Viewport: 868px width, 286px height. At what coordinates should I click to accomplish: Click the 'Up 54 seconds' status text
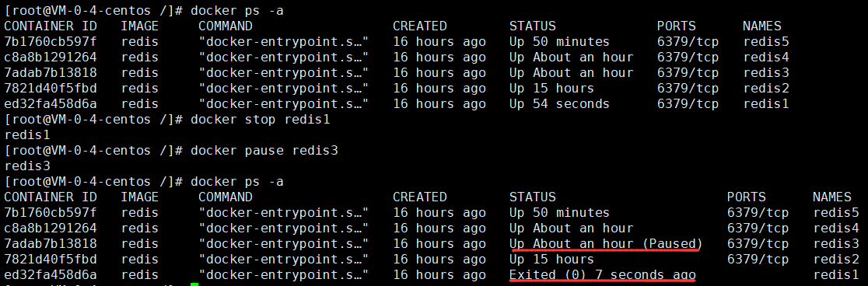pyautogui.click(x=559, y=104)
